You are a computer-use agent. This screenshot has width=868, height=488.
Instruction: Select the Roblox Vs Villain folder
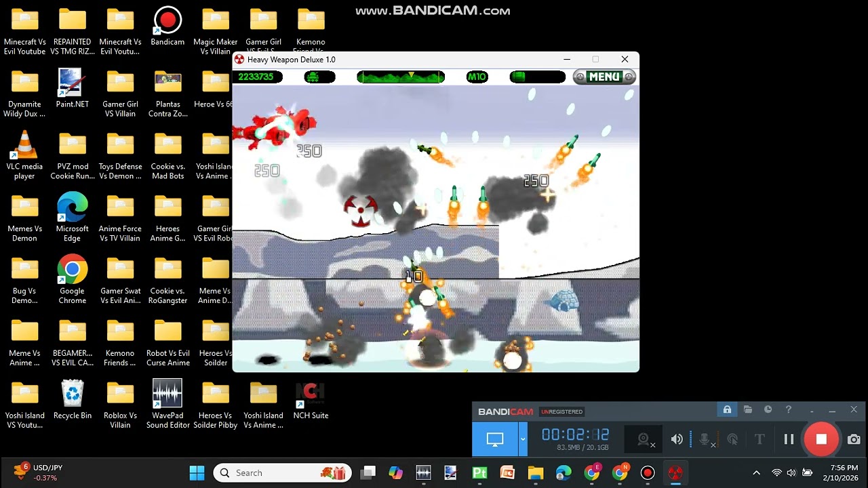click(120, 405)
